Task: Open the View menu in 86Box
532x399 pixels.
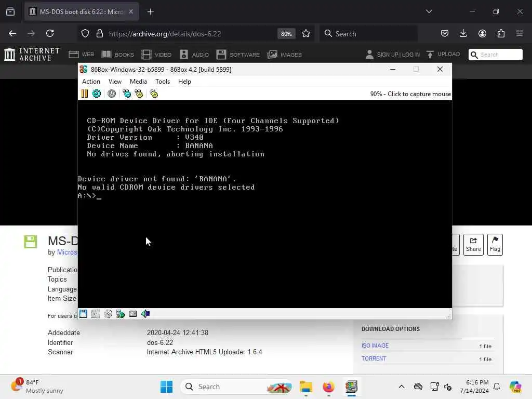Action: coord(115,82)
